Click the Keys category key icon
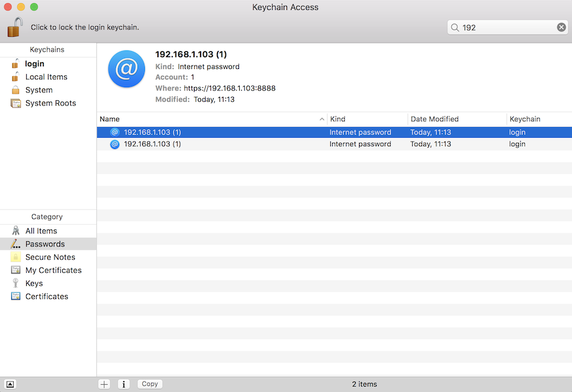 pyautogui.click(x=15, y=283)
